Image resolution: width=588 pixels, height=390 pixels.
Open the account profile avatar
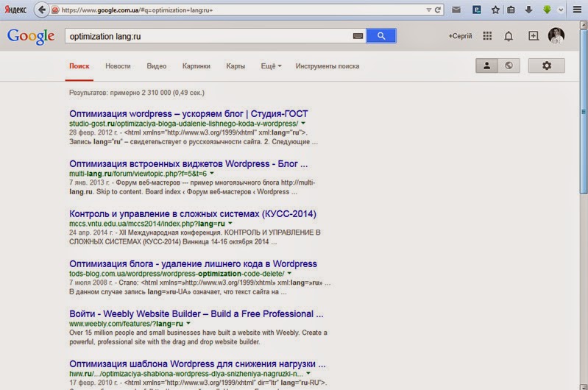pyautogui.click(x=556, y=36)
